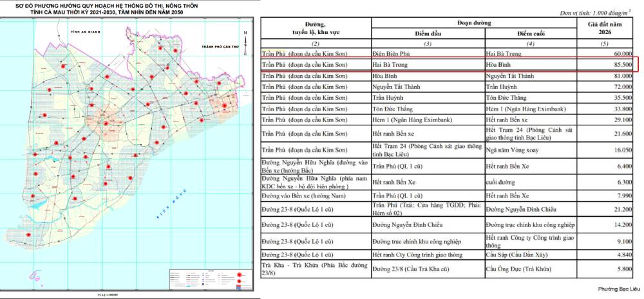This screenshot has height=299, width=644.
Task: Click the Điểm cuối column header
Action: [x=529, y=33]
